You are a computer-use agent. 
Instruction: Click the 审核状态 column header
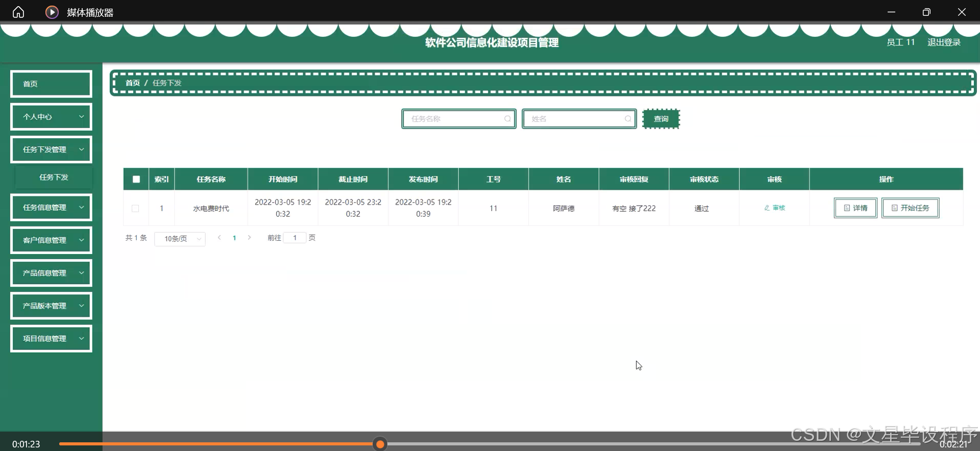(x=704, y=179)
